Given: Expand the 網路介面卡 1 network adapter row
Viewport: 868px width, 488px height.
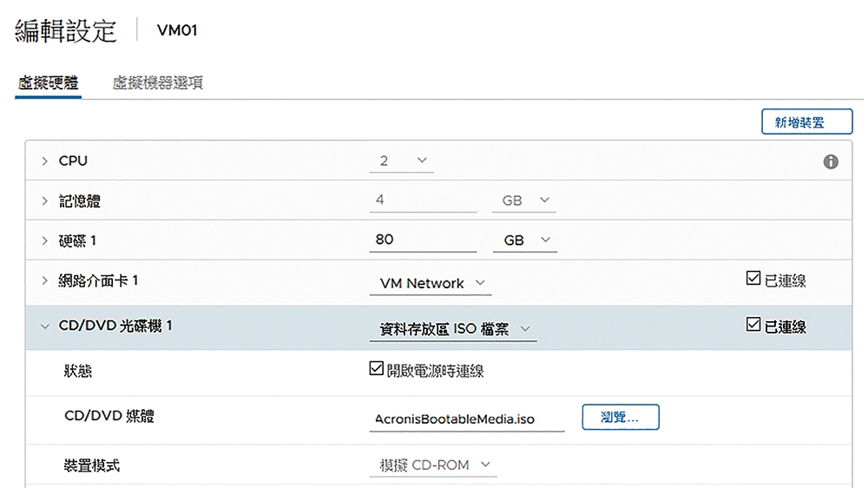Looking at the screenshot, I should point(45,280).
